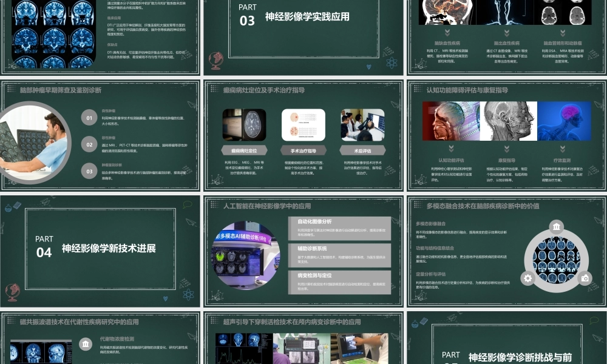Image resolution: width=607 pixels, height=364 pixels.
Task: Click the 脑缺血性疾病 caption
Action: [x=447, y=43]
